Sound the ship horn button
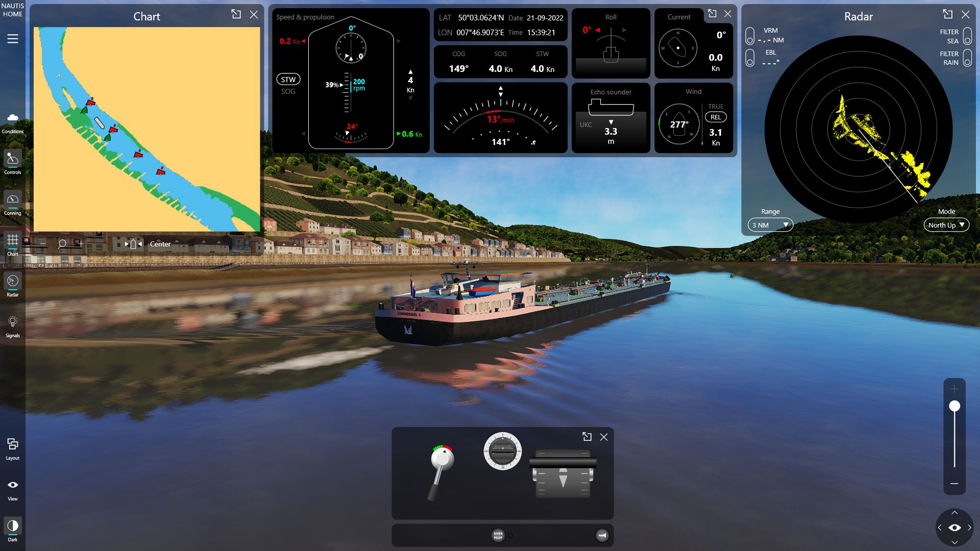This screenshot has width=980, height=551. tap(602, 535)
